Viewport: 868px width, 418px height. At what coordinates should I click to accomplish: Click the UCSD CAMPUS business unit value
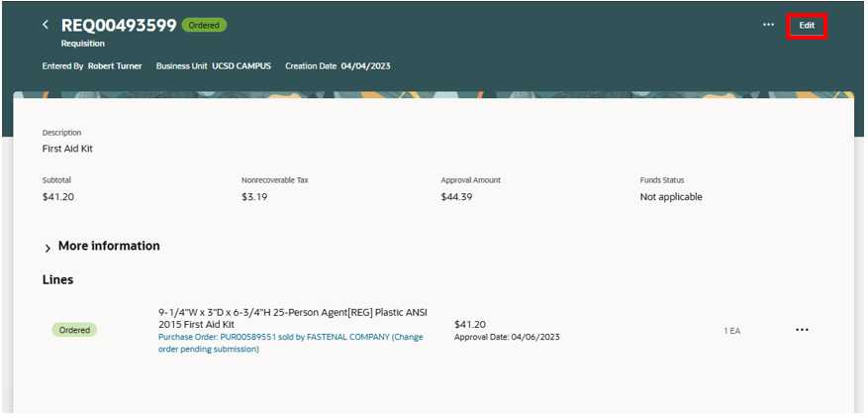(x=241, y=66)
